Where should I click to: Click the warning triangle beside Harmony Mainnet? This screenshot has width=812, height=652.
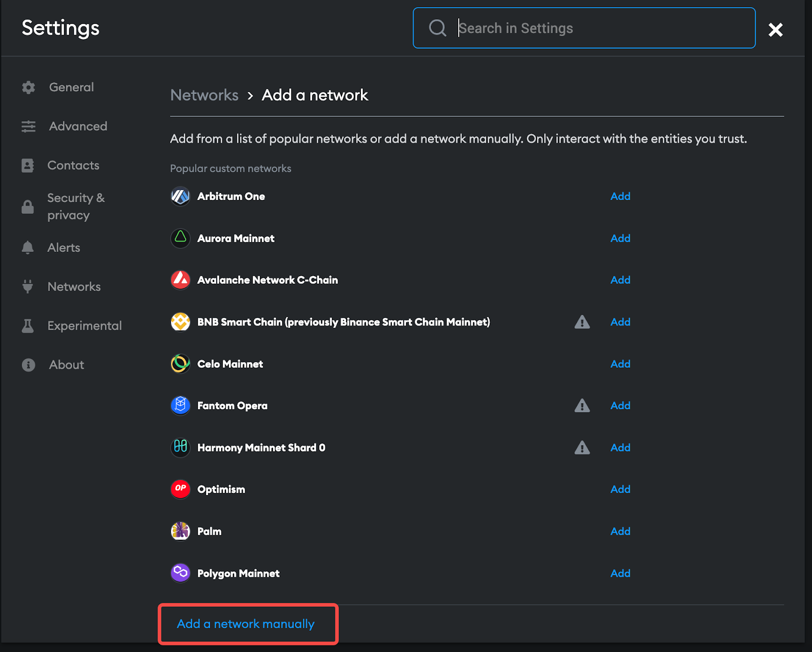click(582, 447)
